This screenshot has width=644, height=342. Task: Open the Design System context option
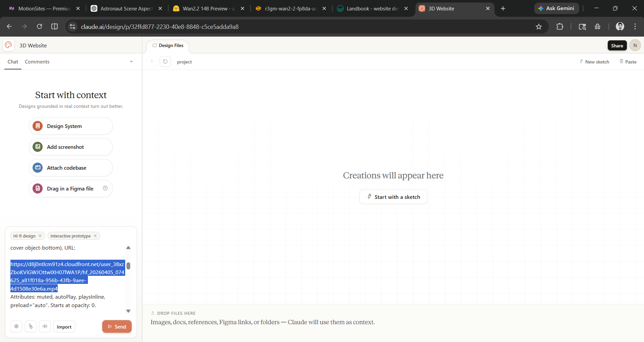71,126
